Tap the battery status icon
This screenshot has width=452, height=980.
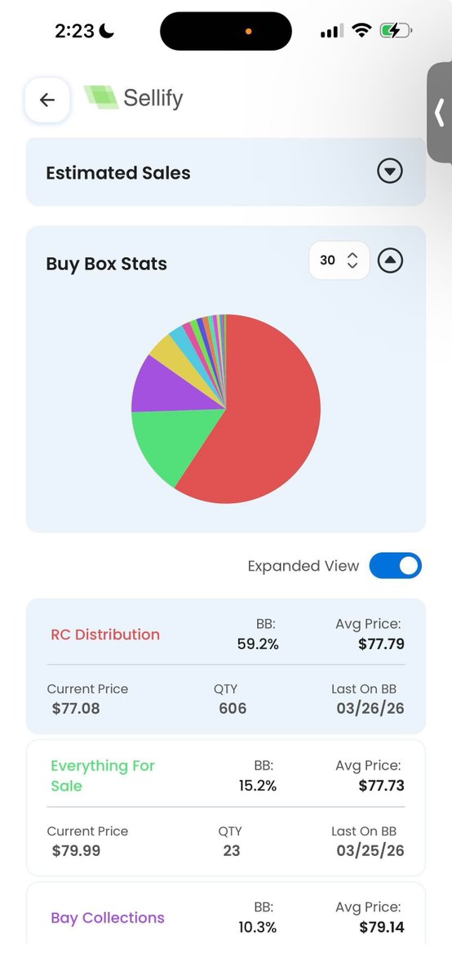coord(397,31)
